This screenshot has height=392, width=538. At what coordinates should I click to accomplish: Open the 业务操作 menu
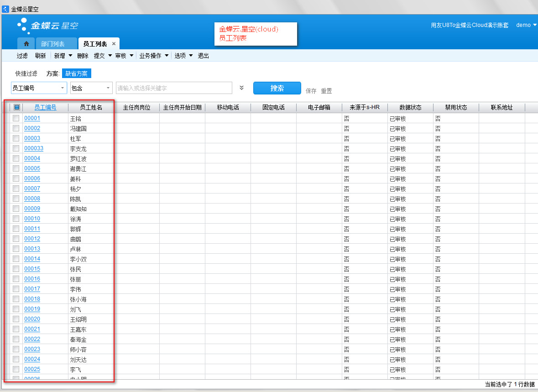pos(150,56)
